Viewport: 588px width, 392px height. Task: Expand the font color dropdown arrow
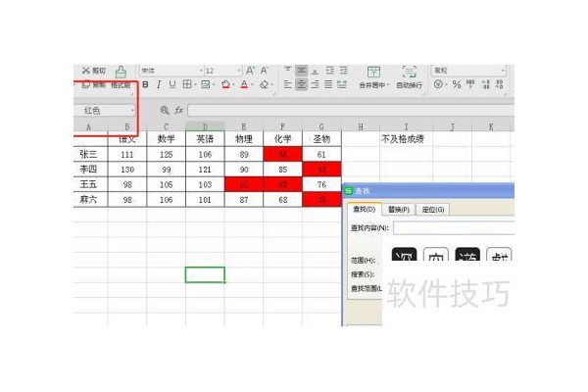pos(252,85)
